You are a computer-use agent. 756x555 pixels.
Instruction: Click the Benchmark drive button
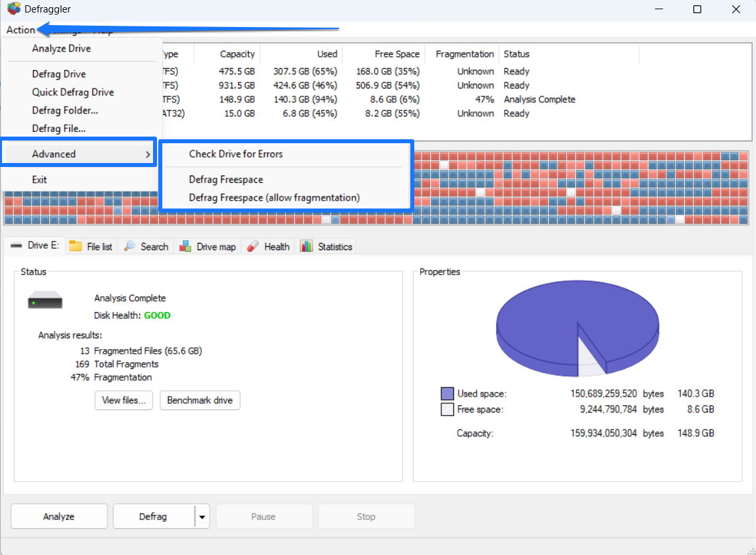click(200, 400)
